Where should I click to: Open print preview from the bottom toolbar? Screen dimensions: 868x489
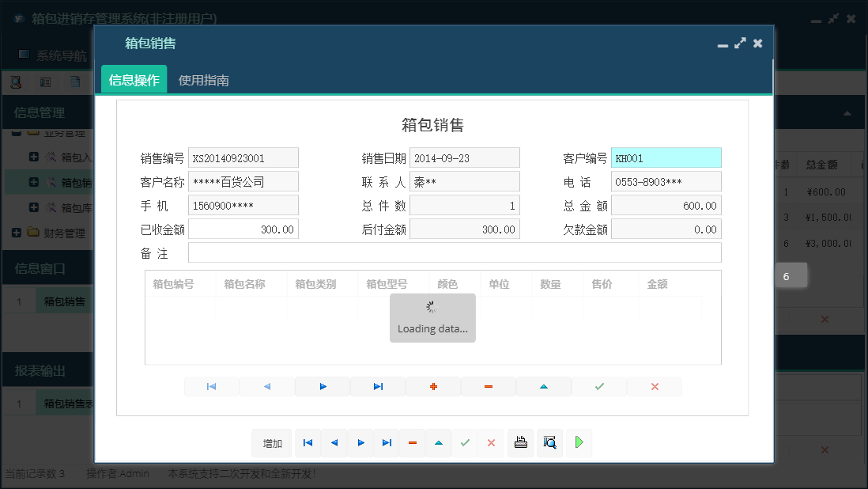(x=549, y=442)
